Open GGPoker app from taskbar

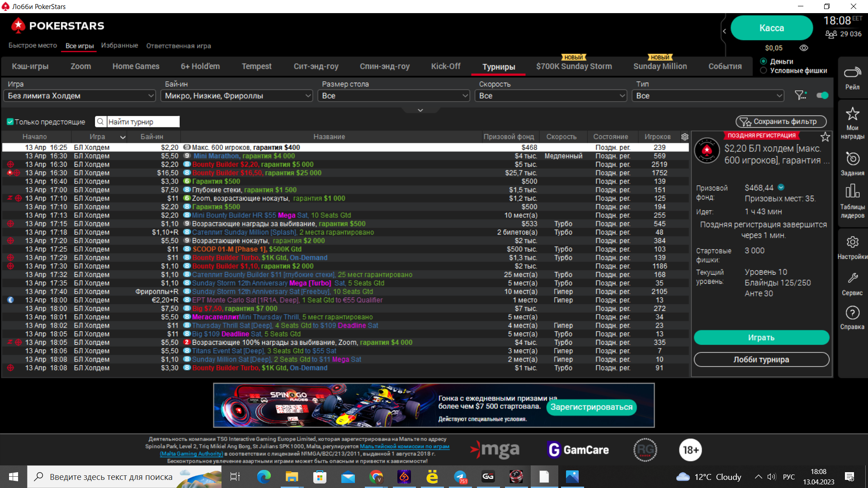pyautogui.click(x=488, y=477)
